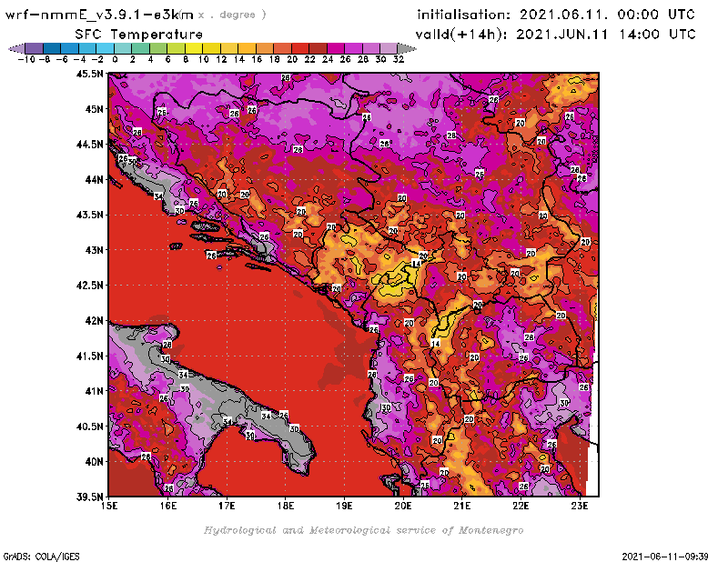Viewport: 728px width, 562px height.
Task: Click the 20E longitude axis label
Action: pos(403,506)
